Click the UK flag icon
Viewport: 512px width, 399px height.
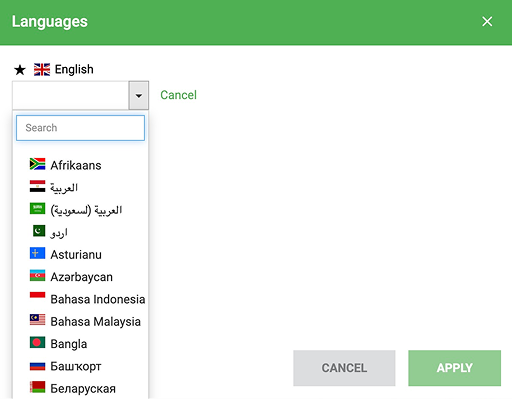(42, 69)
